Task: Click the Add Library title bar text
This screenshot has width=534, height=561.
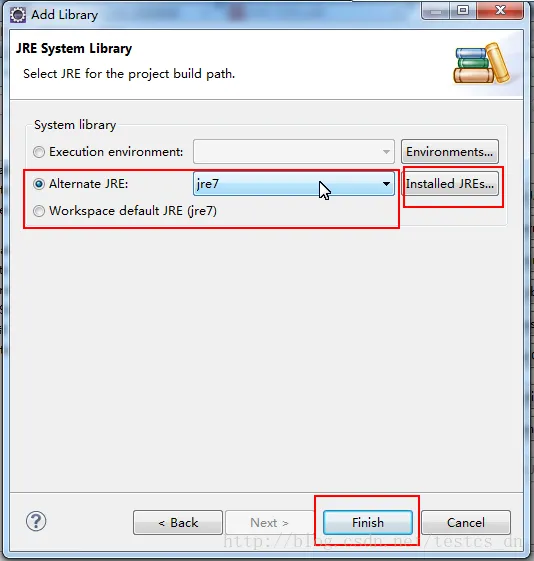Action: (64, 15)
